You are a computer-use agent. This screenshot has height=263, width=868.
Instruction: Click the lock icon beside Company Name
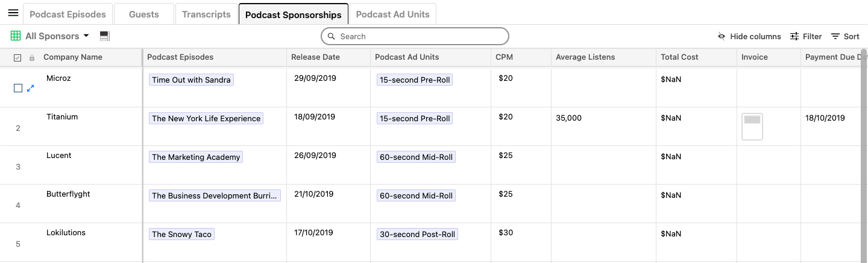(32, 58)
